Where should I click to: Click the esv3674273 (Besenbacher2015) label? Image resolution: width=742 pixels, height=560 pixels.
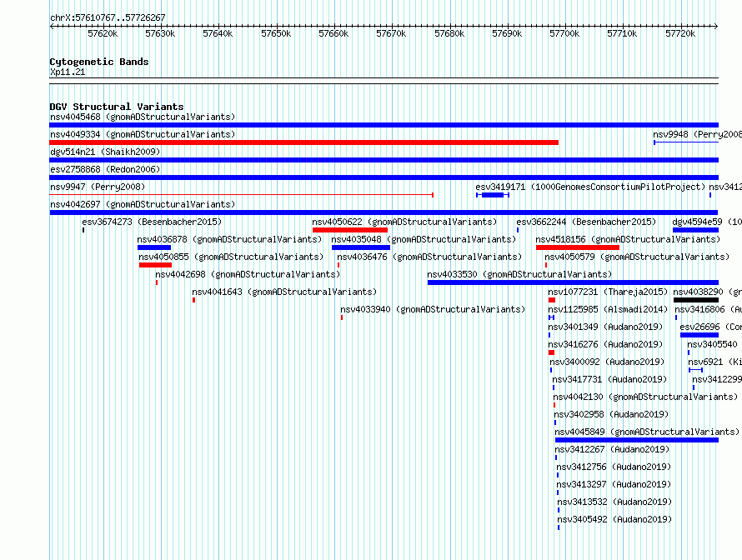(152, 222)
